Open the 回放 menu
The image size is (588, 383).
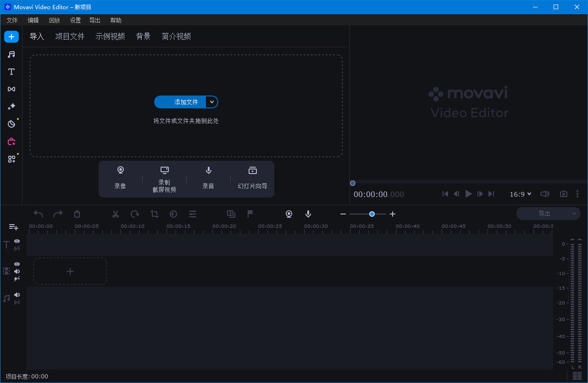point(55,20)
